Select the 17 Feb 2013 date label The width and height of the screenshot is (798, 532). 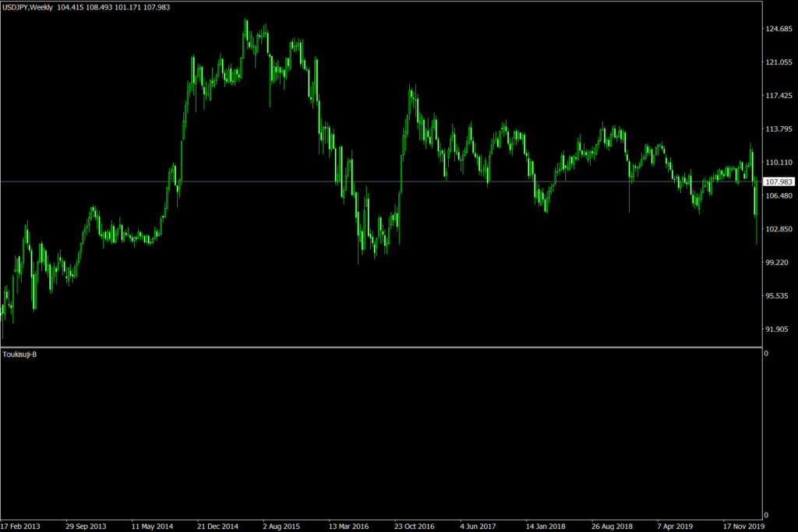coord(19,526)
